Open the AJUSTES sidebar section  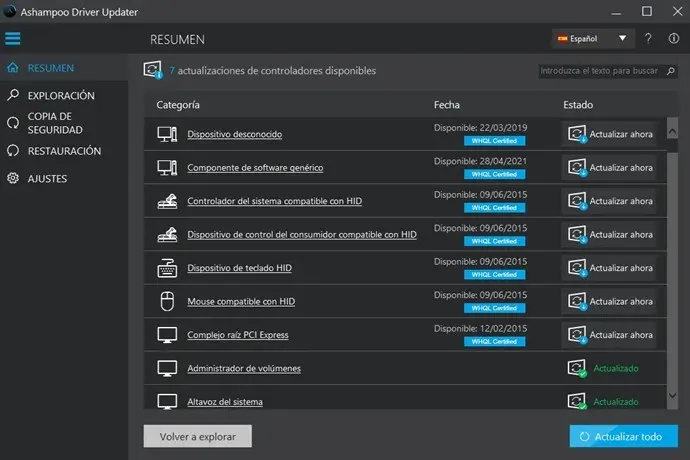tap(64, 178)
